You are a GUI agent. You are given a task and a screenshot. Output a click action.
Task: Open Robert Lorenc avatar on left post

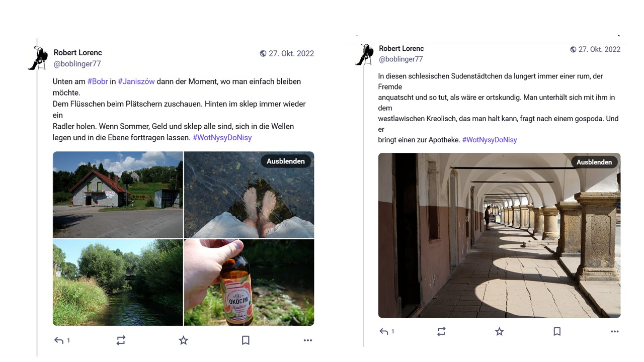(x=38, y=58)
